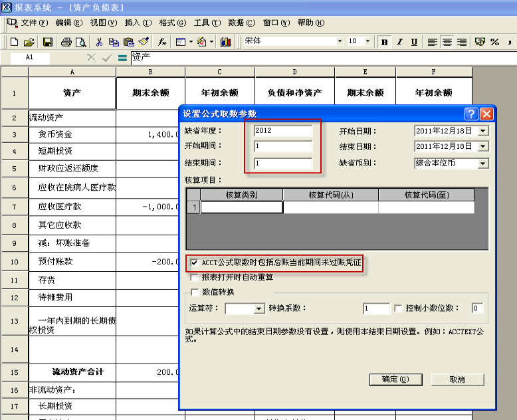Check 控制小数位数 option
The height and width of the screenshot is (420, 517).
(398, 308)
